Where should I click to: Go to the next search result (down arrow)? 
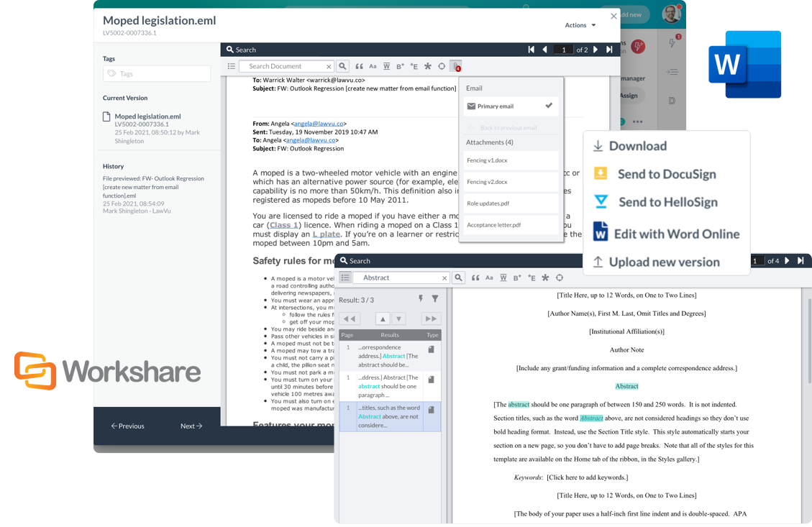(x=398, y=319)
